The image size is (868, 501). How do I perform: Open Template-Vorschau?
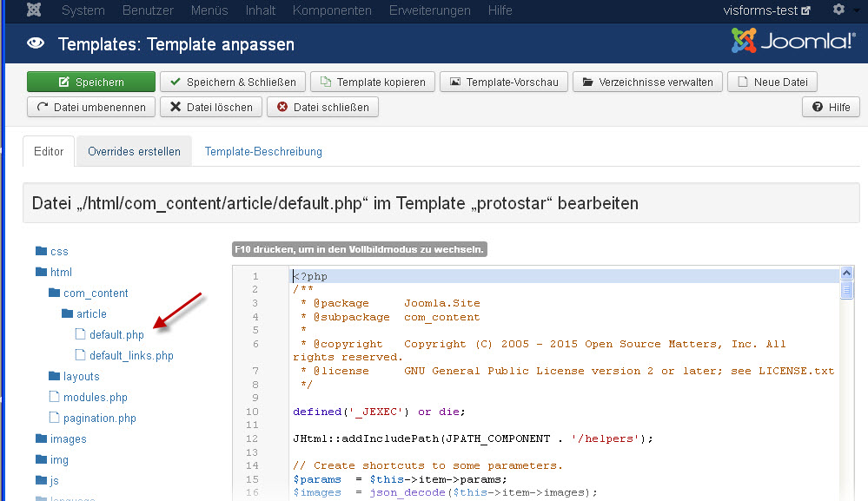point(504,82)
